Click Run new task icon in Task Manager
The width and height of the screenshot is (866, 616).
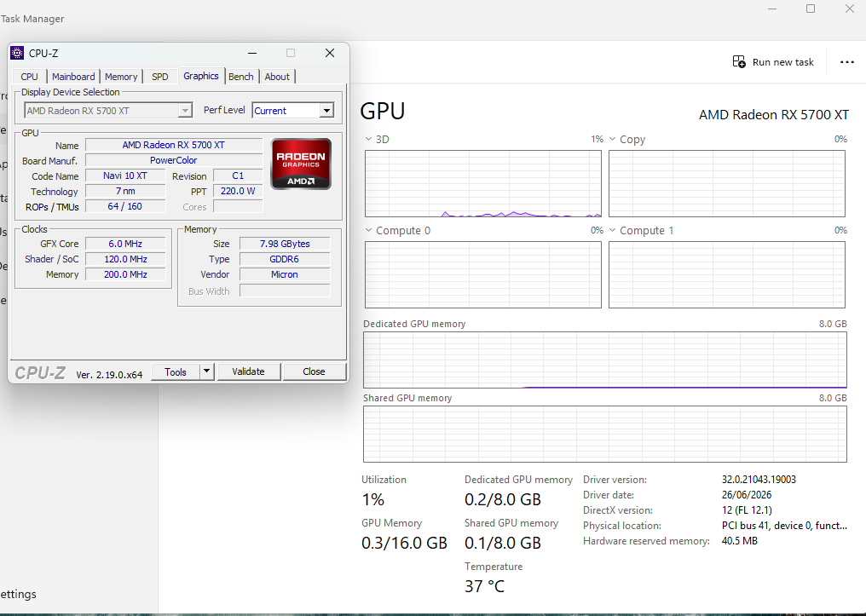[739, 62]
